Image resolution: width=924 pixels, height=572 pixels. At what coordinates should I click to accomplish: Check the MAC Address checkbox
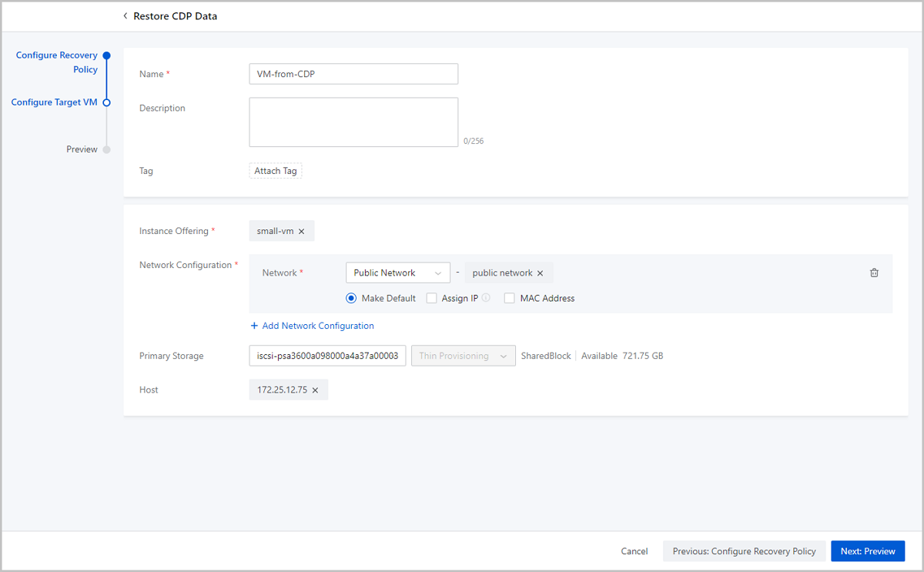510,299
